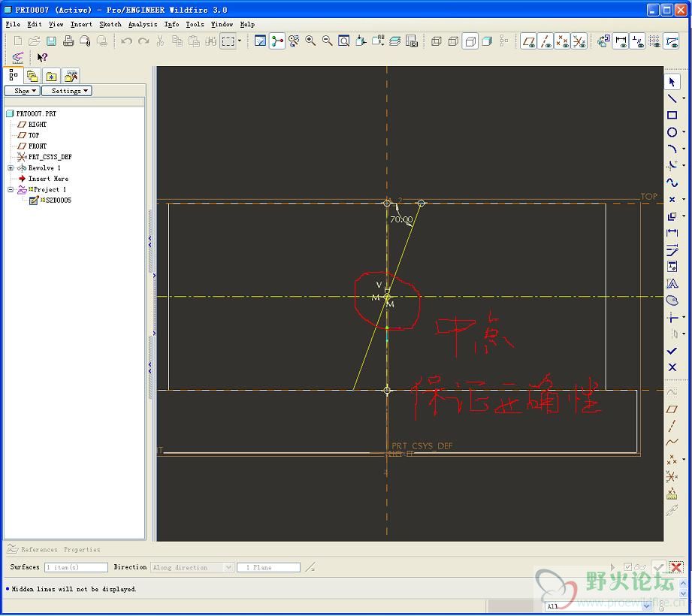The height and width of the screenshot is (616, 692).
Task: Select the Rectangle sketch tool
Action: [672, 115]
